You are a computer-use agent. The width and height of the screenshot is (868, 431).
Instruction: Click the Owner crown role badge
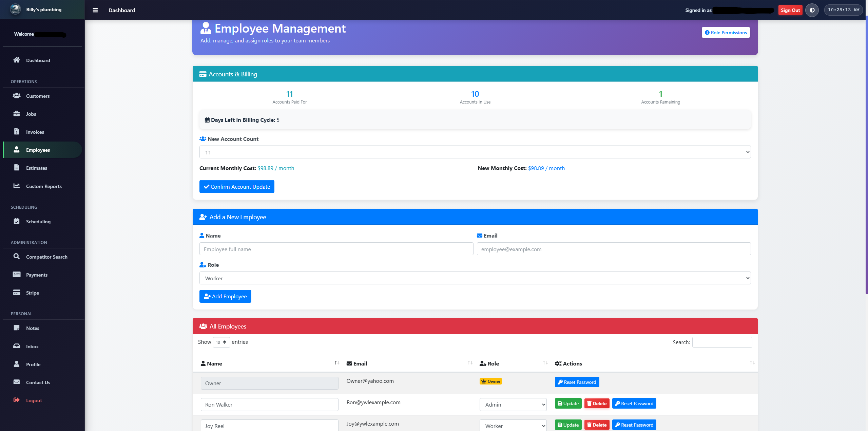pyautogui.click(x=491, y=381)
